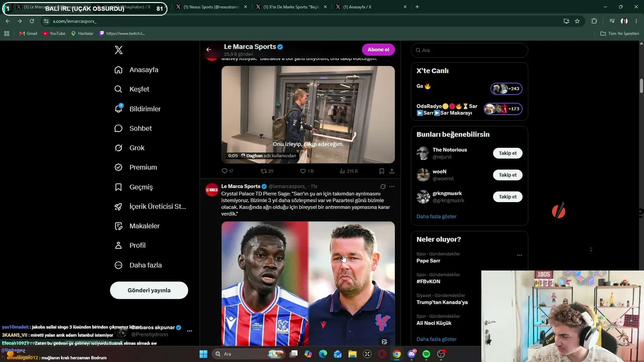Join the OdaRadyo live space with +173 listeners

pyautogui.click(x=503, y=109)
